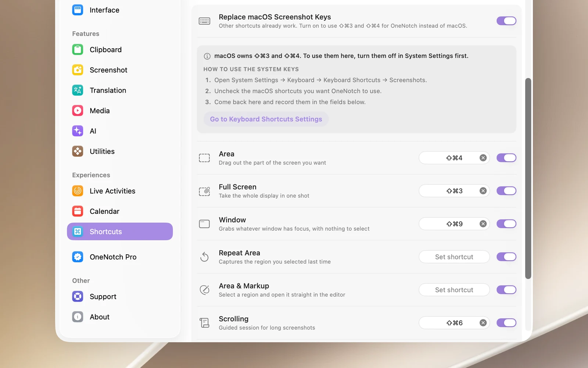Click the Scrolling capture icon
This screenshot has width=588, height=368.
click(x=204, y=323)
